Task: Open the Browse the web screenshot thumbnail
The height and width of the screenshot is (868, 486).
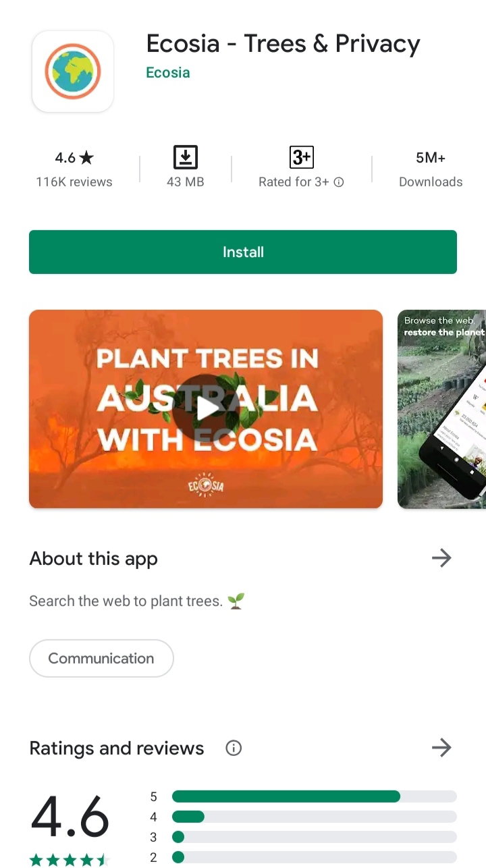Action: pos(441,409)
